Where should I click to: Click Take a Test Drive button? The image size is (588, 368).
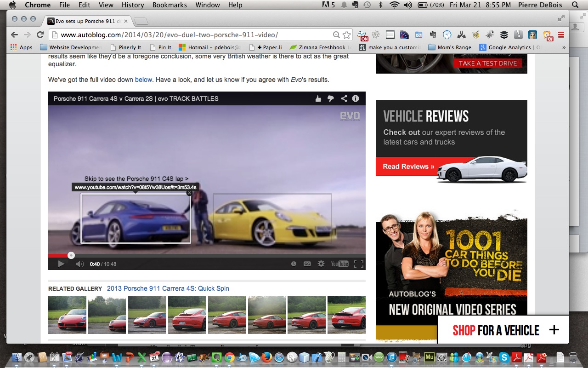point(488,63)
